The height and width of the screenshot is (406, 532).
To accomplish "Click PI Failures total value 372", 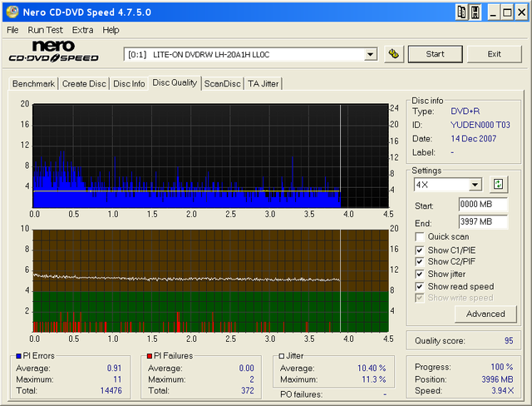I will tap(248, 391).
